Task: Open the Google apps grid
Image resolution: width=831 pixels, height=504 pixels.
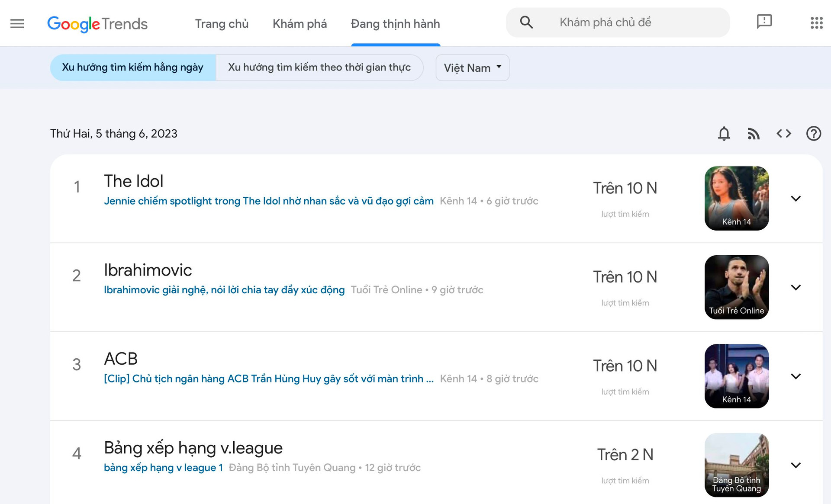Action: (816, 23)
